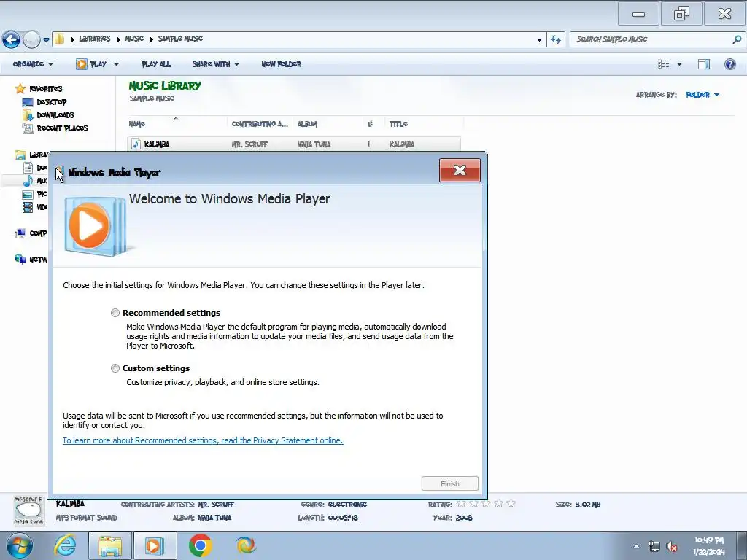The image size is (747, 560).
Task: Open the Arrange by Folder dropdown
Action: pyautogui.click(x=703, y=95)
